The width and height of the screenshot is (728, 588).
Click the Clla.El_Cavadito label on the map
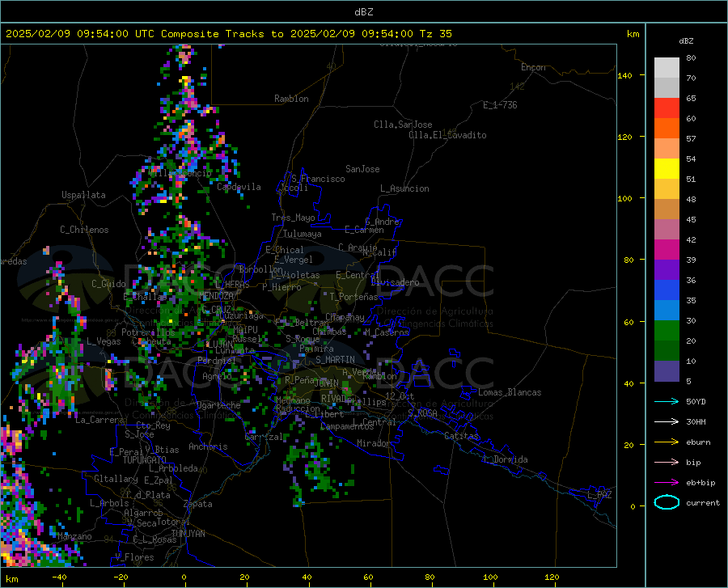tap(447, 135)
